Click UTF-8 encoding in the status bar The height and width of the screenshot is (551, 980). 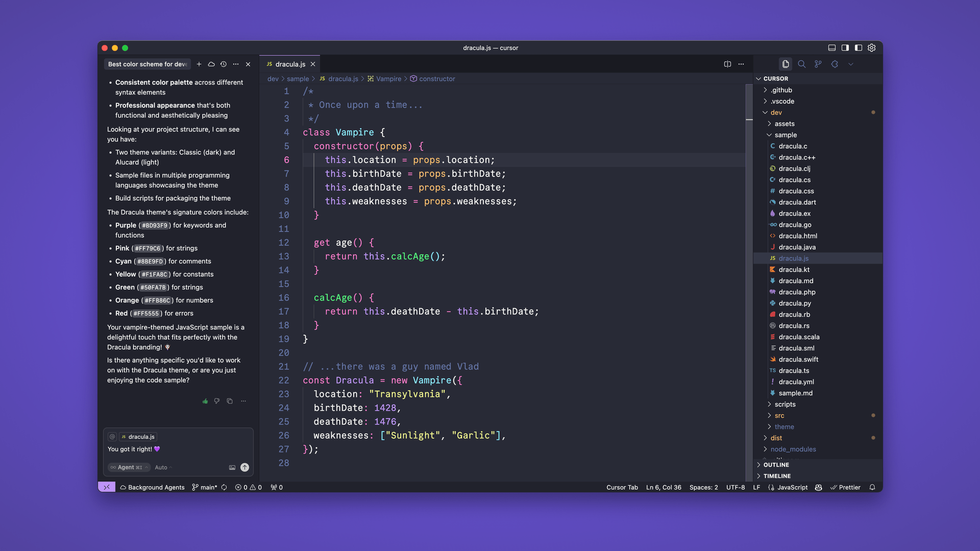pos(736,487)
